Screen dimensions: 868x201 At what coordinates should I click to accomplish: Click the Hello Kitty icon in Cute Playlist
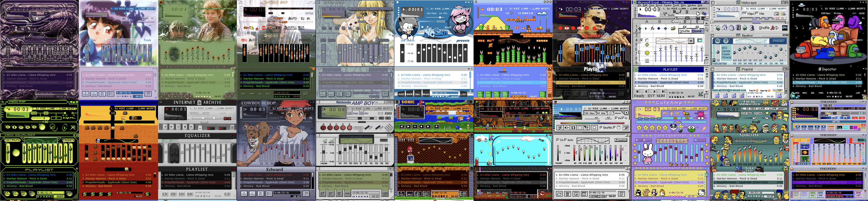point(701,192)
